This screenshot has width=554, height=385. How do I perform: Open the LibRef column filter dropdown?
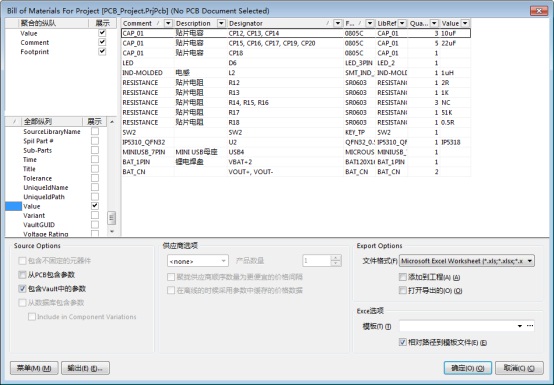(x=402, y=23)
